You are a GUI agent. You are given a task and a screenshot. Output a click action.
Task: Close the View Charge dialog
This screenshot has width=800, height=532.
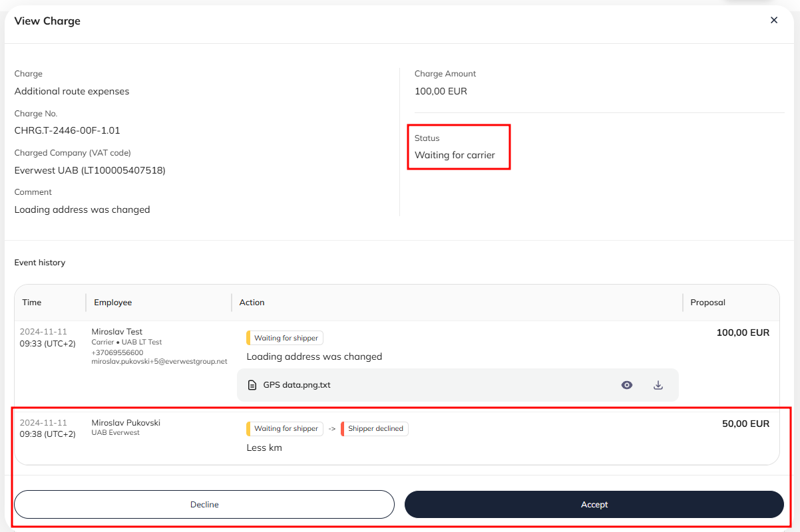pos(774,20)
